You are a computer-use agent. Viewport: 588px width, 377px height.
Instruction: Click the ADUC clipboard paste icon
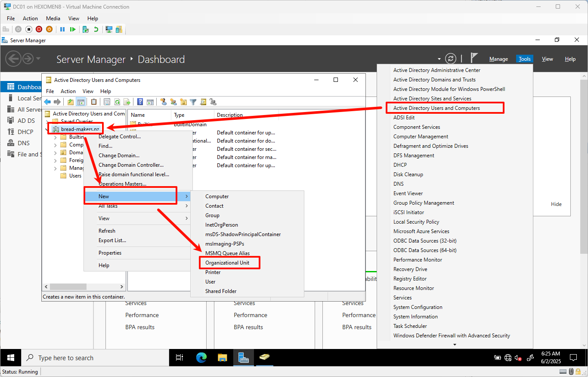[x=94, y=102]
